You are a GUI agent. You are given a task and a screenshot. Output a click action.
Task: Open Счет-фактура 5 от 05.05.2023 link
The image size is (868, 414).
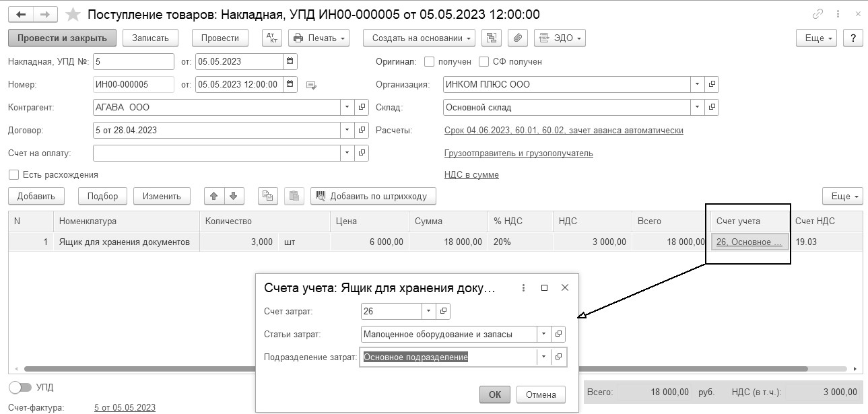pos(125,407)
